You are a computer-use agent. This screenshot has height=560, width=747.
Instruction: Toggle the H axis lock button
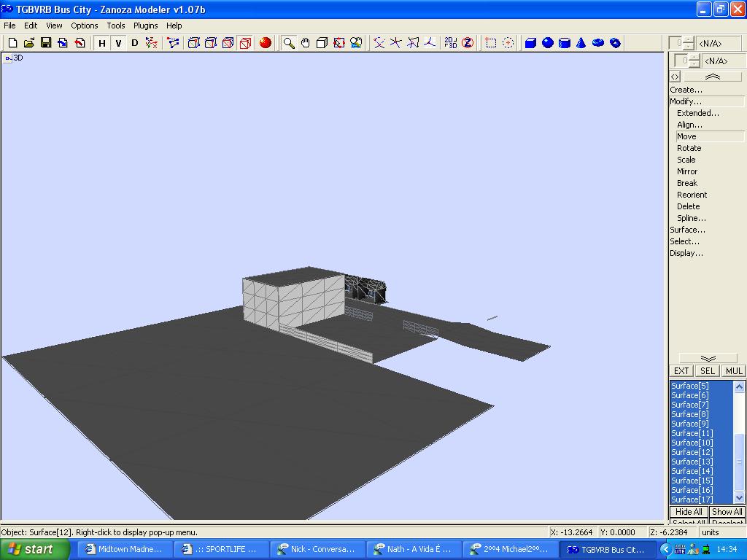[102, 43]
